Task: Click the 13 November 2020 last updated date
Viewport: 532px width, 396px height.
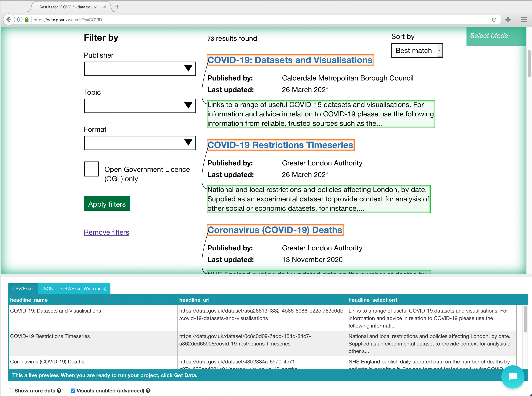Action: click(x=312, y=260)
